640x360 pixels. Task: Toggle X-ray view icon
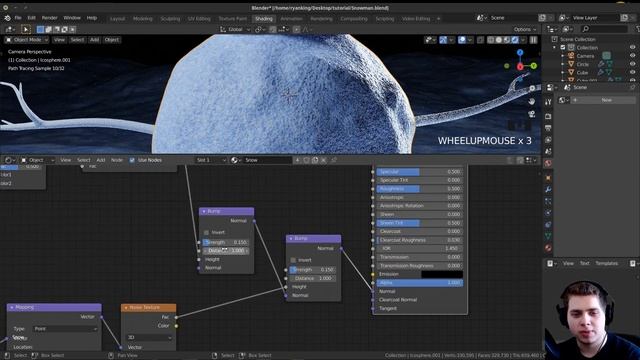(x=481, y=40)
